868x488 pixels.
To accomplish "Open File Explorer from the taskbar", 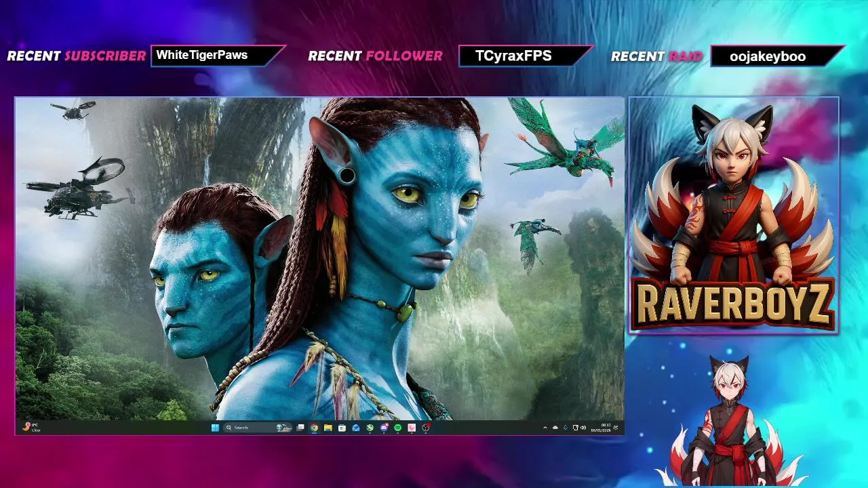I will 328,428.
